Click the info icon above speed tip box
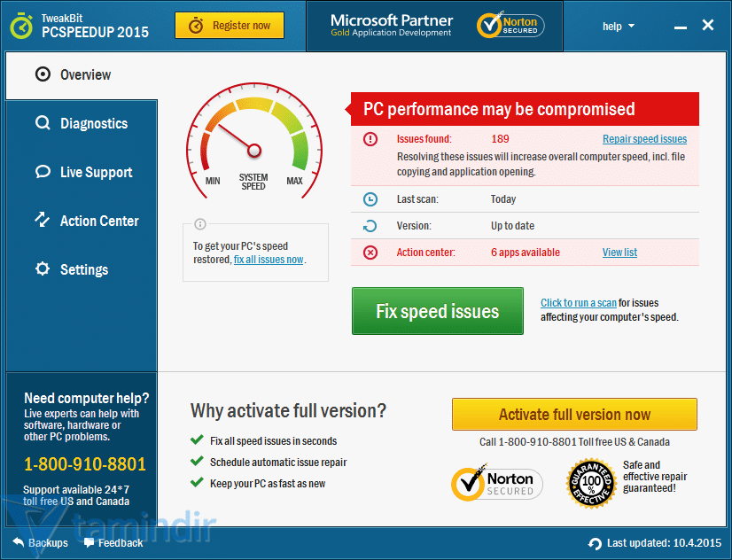 199,224
